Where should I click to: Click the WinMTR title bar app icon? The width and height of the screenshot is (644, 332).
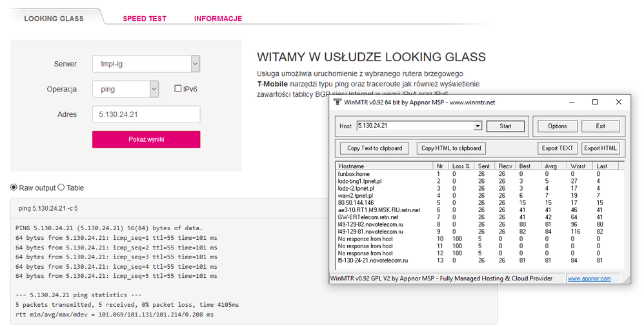[x=337, y=102]
